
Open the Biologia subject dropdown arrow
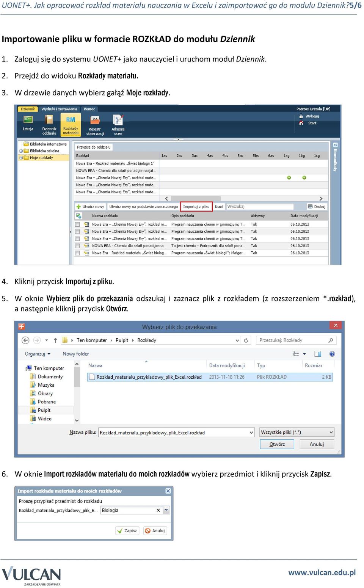tap(166, 510)
